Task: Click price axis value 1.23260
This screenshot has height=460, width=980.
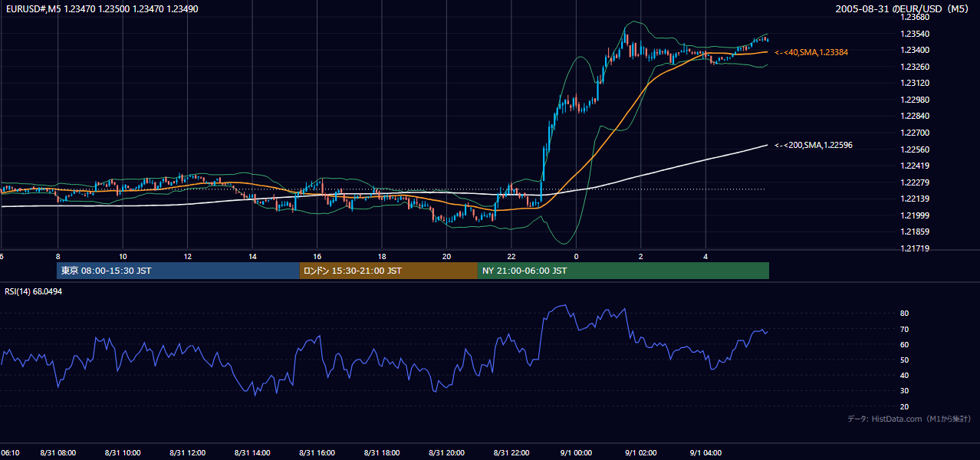Action: pos(914,67)
